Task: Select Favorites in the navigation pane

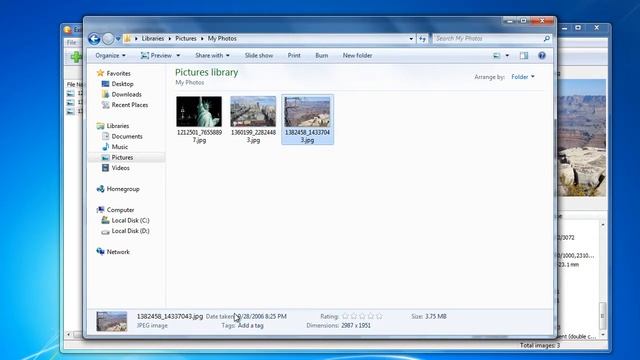Action: [118, 73]
